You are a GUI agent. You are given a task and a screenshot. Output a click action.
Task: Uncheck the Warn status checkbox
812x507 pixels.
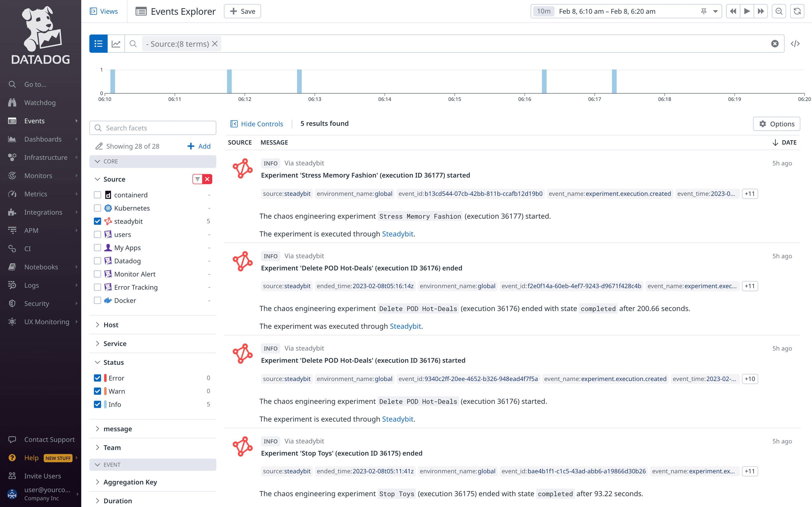click(x=97, y=391)
